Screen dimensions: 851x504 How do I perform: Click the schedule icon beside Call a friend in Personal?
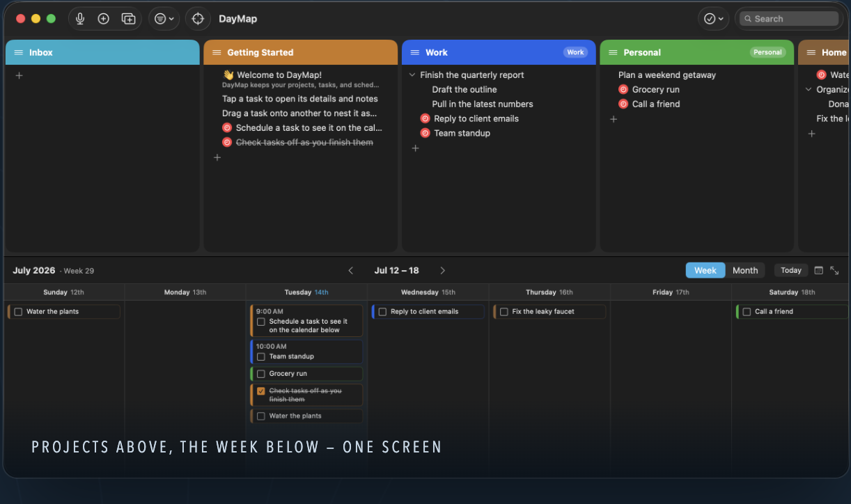coord(623,104)
